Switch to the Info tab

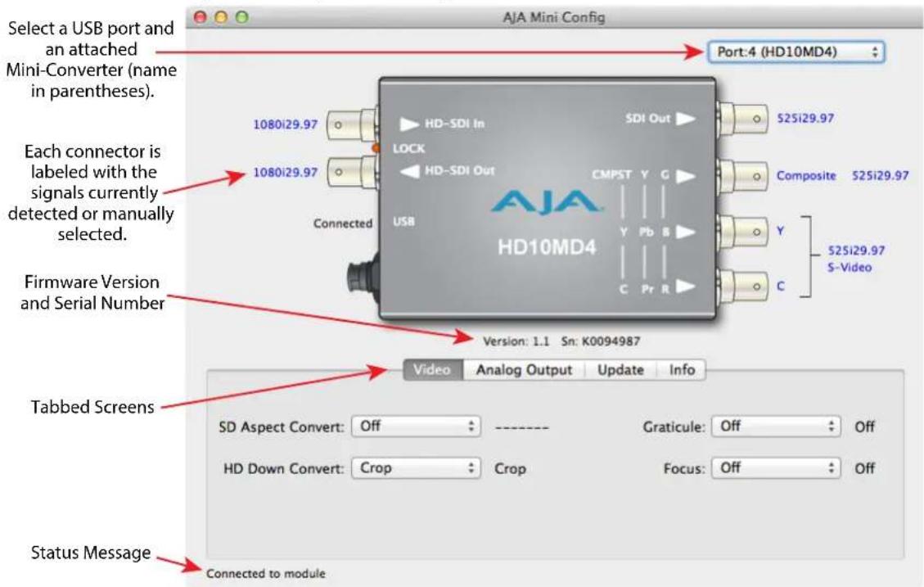(682, 370)
